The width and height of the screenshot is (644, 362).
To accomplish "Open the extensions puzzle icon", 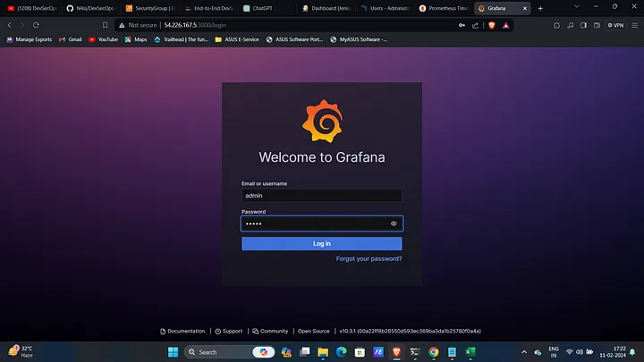I will click(x=556, y=25).
